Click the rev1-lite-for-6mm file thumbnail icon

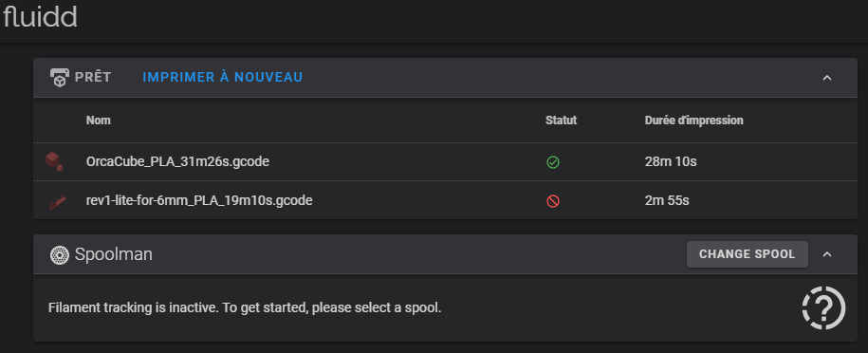(57, 202)
